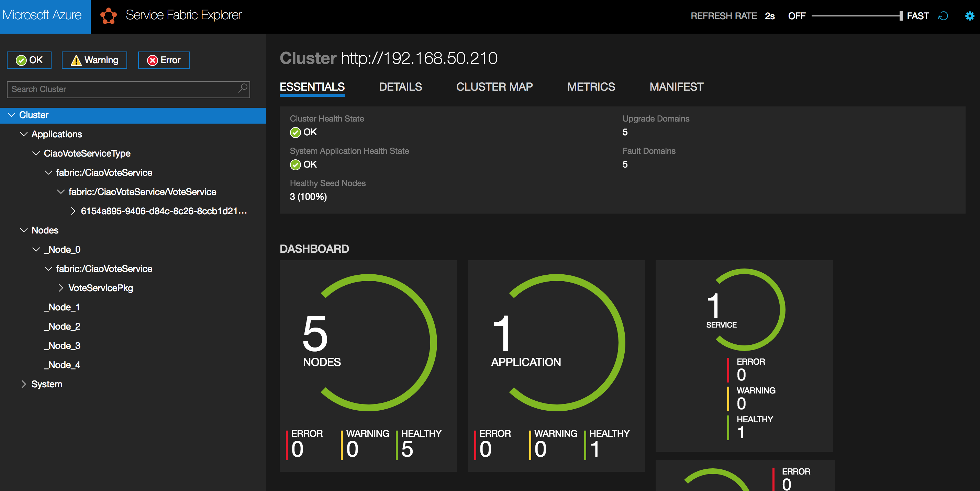
Task: Select the System tree item
Action: click(47, 384)
